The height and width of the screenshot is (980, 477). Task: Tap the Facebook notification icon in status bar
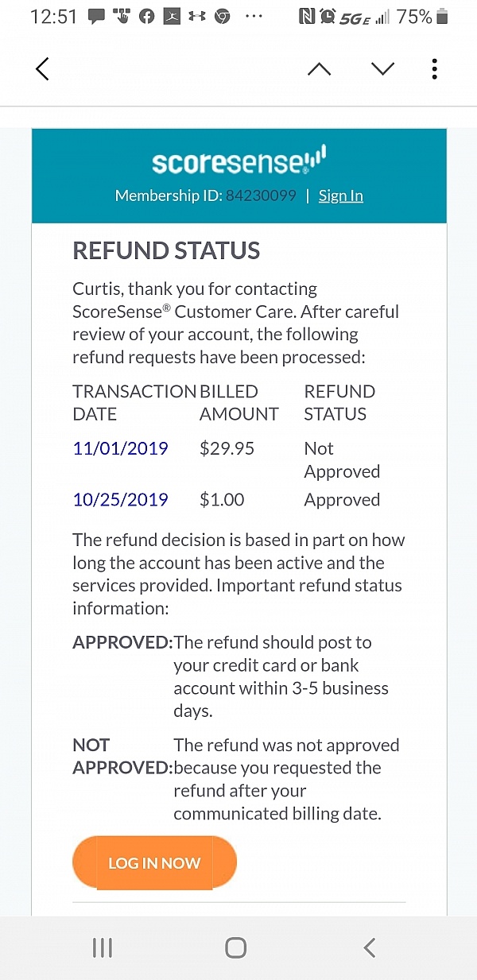pyautogui.click(x=146, y=17)
